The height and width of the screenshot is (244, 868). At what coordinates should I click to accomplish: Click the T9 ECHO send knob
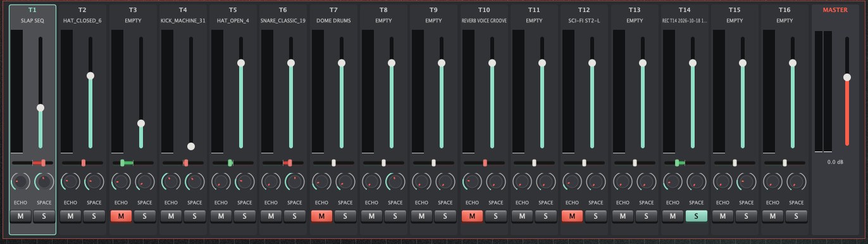[421, 183]
